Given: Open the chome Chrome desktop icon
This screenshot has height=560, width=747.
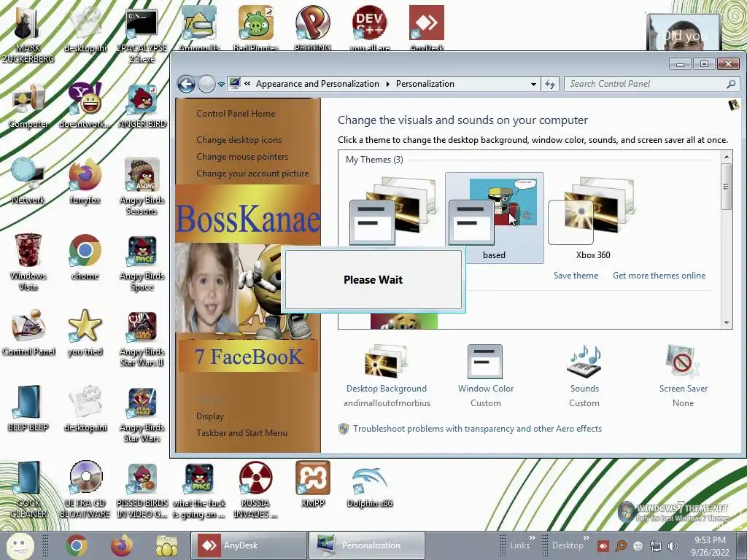Looking at the screenshot, I should (x=85, y=257).
